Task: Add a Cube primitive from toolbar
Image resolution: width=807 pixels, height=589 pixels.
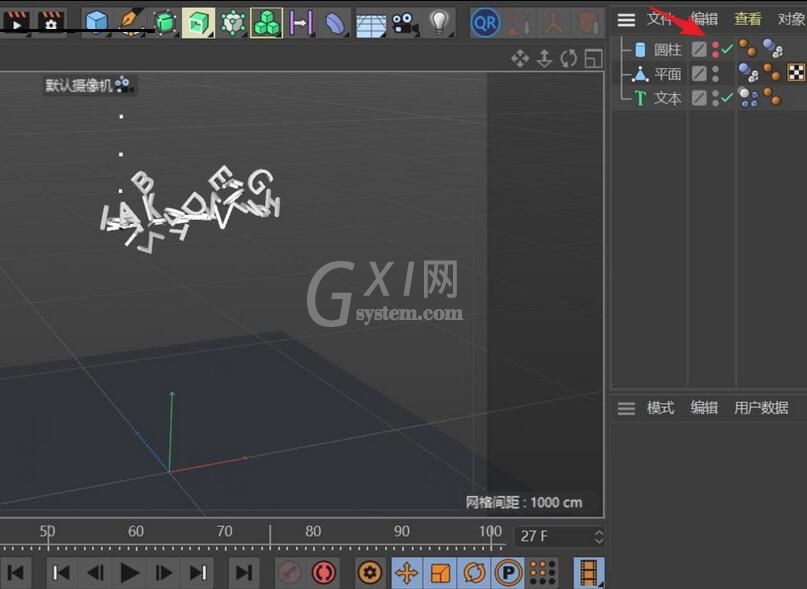Action: click(96, 22)
